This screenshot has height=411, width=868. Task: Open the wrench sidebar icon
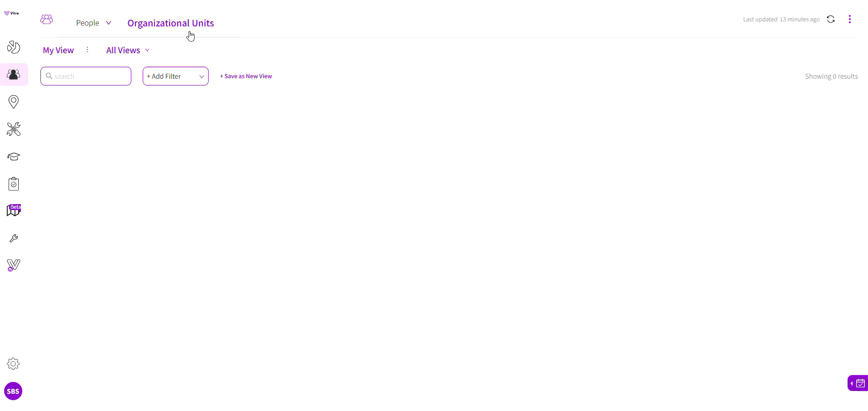pyautogui.click(x=14, y=238)
